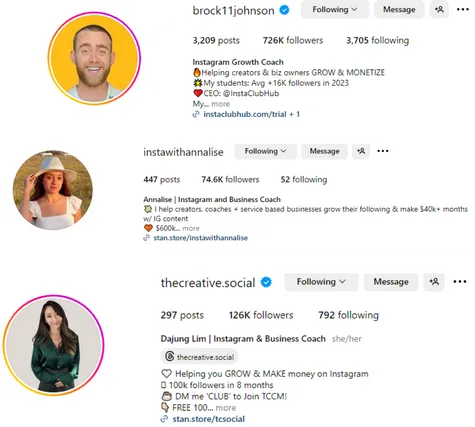Click add-person icon on thecreative.social profile
This screenshot has height=427, width=475.
[x=434, y=282]
